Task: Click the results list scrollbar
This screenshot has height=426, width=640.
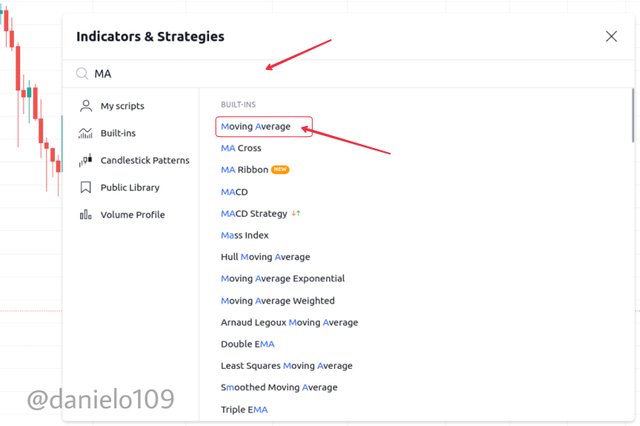Action: click(x=633, y=116)
